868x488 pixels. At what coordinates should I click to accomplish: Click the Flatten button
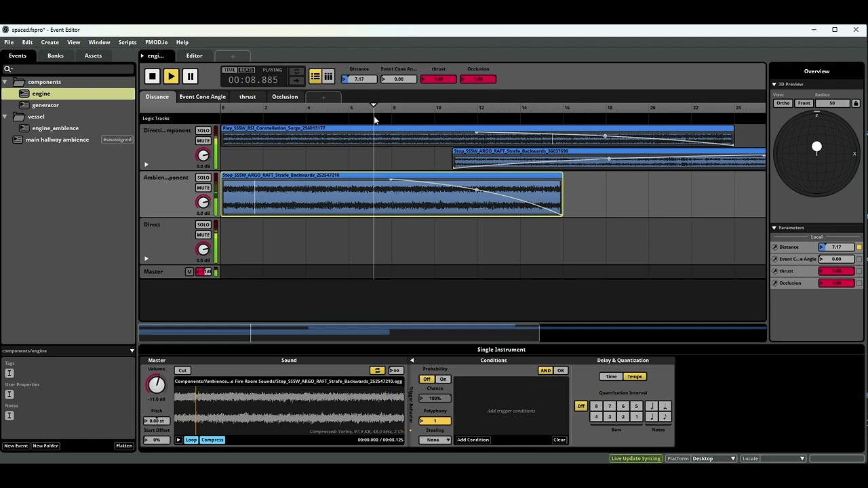click(124, 446)
